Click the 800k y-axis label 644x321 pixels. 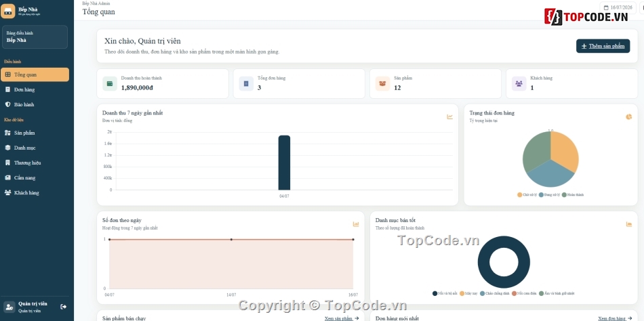(x=108, y=167)
